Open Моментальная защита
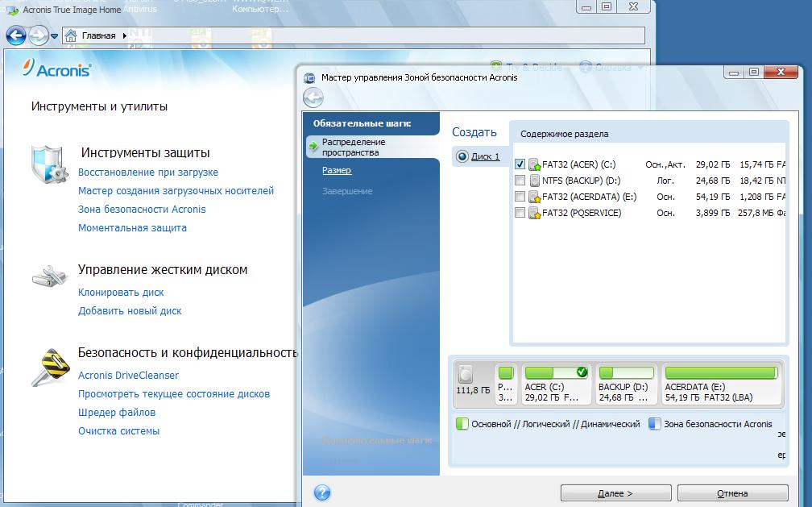 coord(132,227)
